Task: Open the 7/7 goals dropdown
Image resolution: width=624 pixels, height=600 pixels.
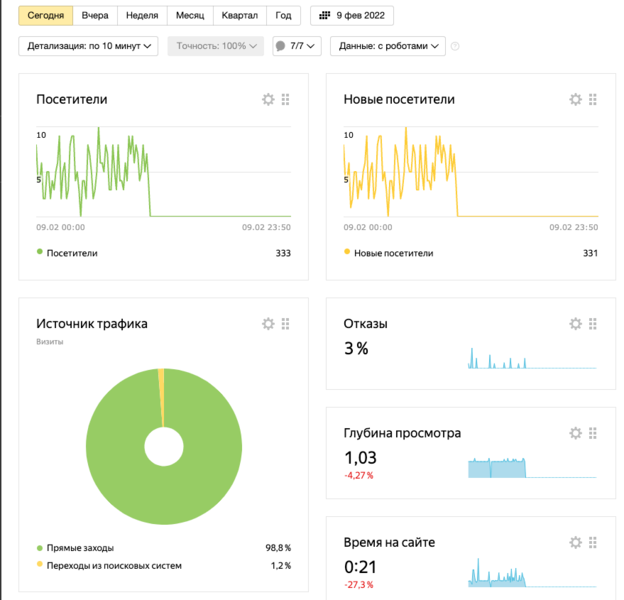Action: tap(297, 46)
